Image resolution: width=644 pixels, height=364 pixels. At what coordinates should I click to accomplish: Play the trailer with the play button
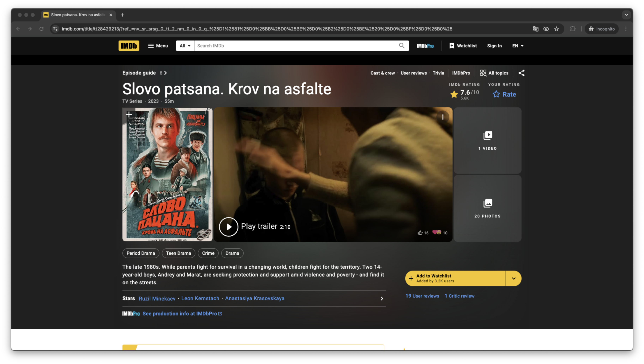(x=228, y=227)
